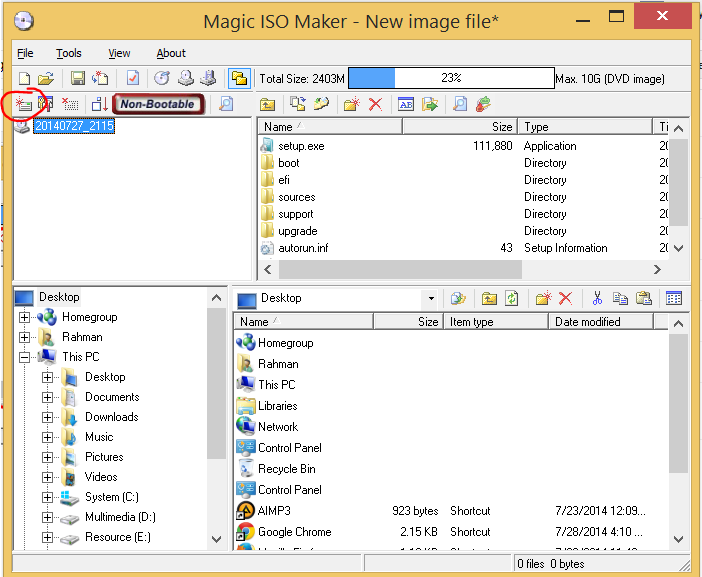This screenshot has height=577, width=702.
Task: Expand the Rahman tree node
Action: point(24,337)
